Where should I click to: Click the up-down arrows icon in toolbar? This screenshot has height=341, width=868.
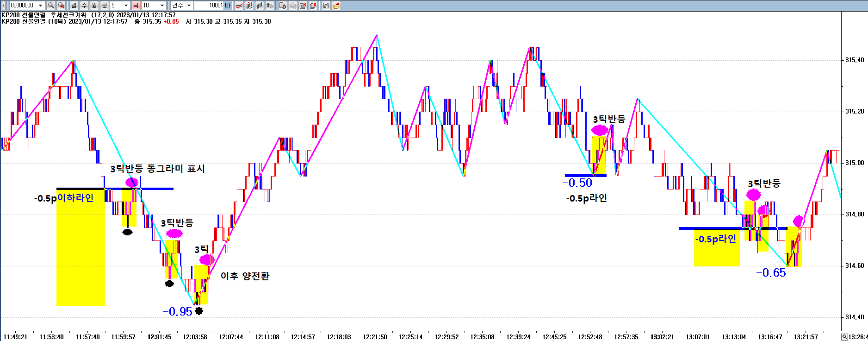(270, 6)
